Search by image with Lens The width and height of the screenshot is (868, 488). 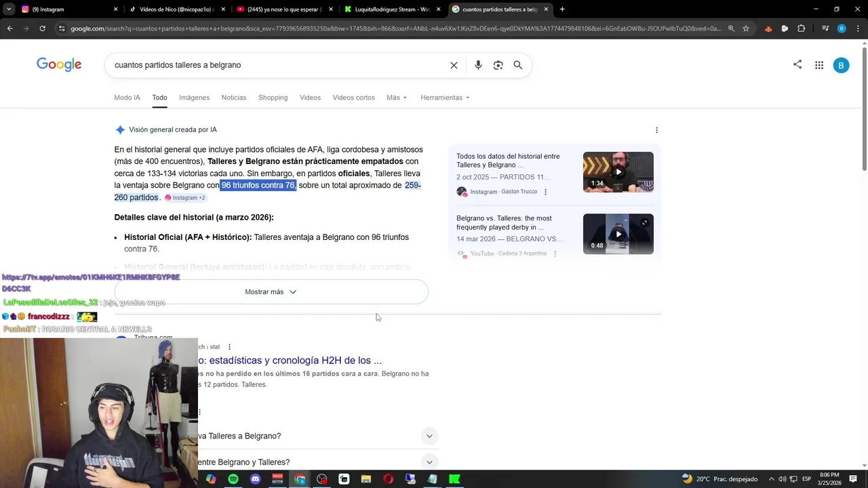tap(498, 65)
